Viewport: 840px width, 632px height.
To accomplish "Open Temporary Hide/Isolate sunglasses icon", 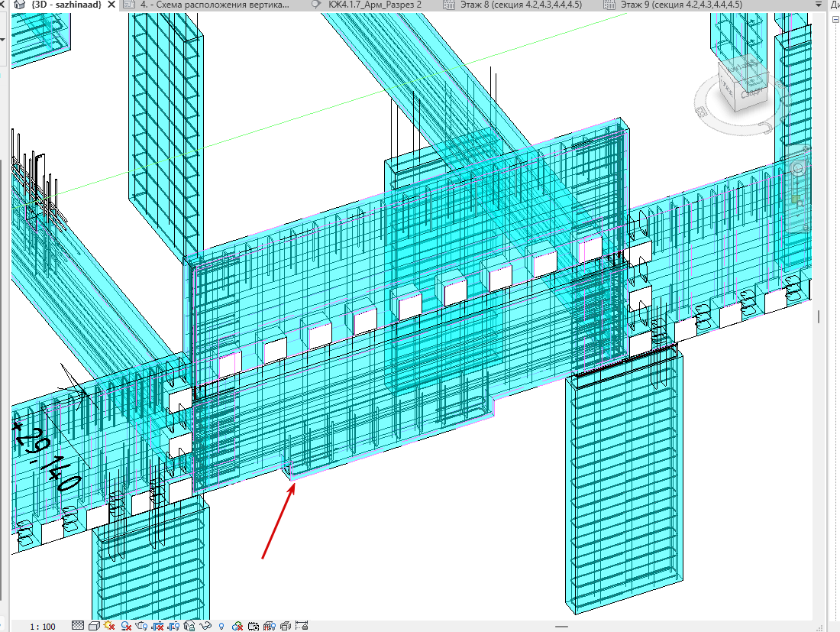I will click(205, 626).
